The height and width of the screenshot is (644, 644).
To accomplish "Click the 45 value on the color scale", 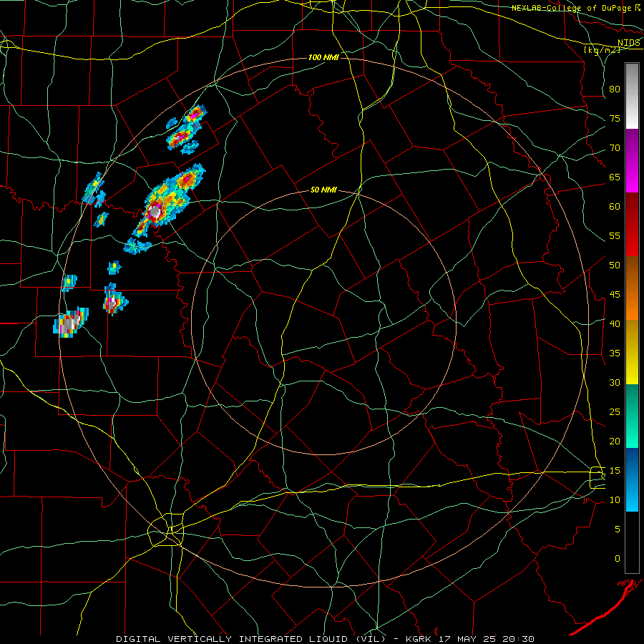I will [615, 295].
